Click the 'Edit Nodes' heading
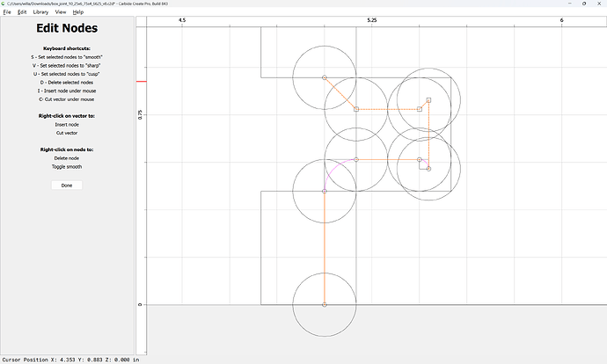This screenshot has height=364, width=607. (x=67, y=28)
